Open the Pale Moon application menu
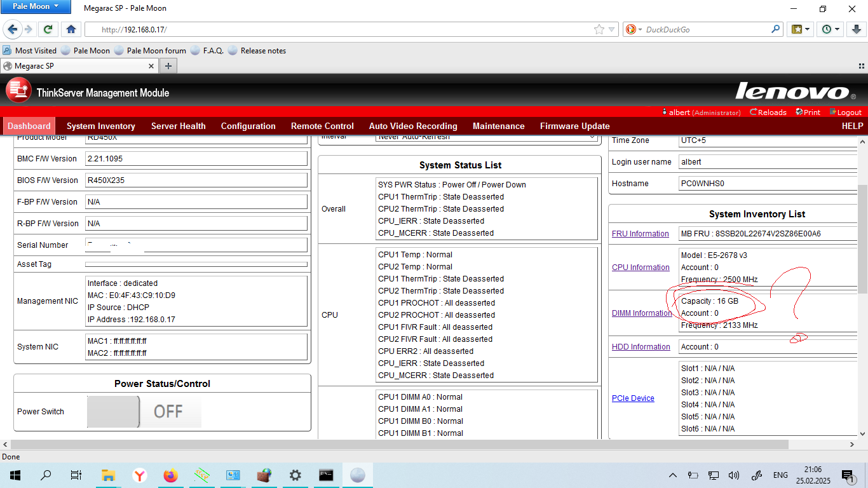Image resolution: width=868 pixels, height=488 pixels. (37, 6)
